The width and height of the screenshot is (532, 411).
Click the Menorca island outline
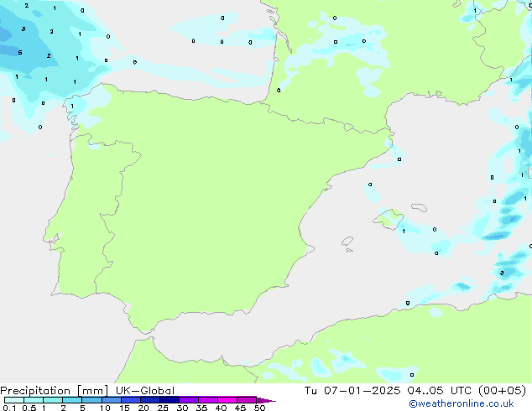tap(419, 207)
